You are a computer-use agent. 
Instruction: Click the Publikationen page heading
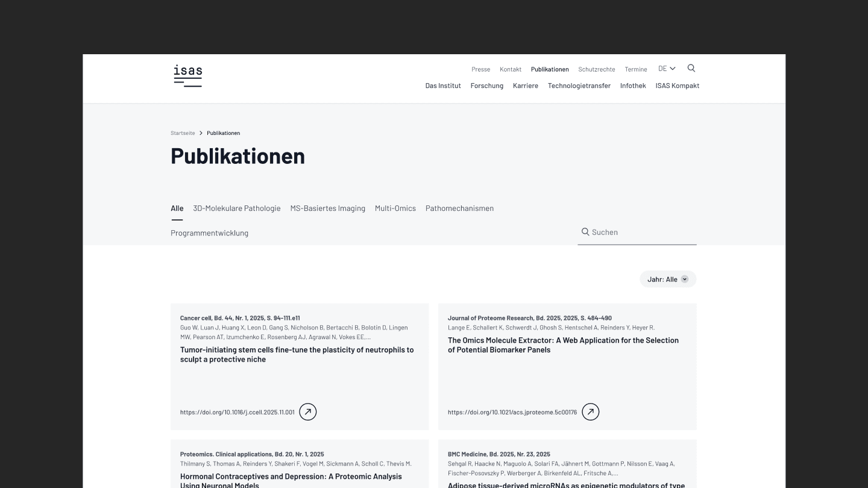237,156
